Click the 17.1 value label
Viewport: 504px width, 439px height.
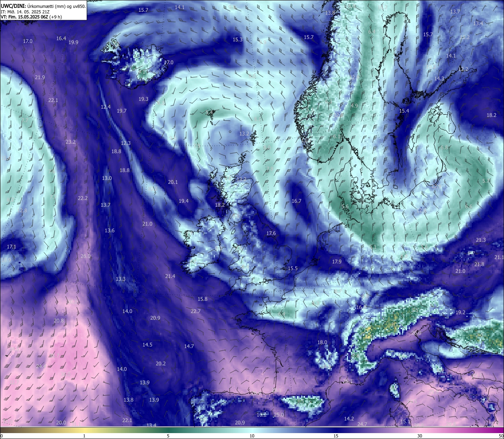[x=11, y=246]
